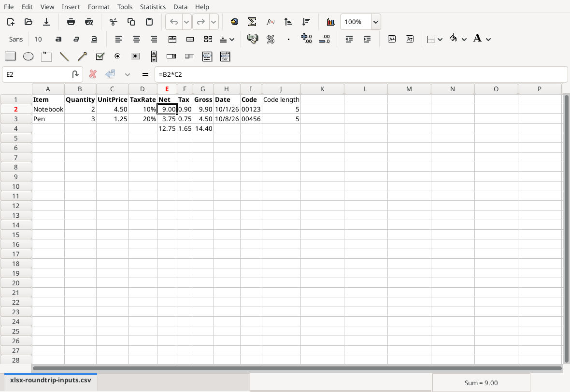The width and height of the screenshot is (570, 392).
Task: Open the Statistics menu
Action: point(153,7)
